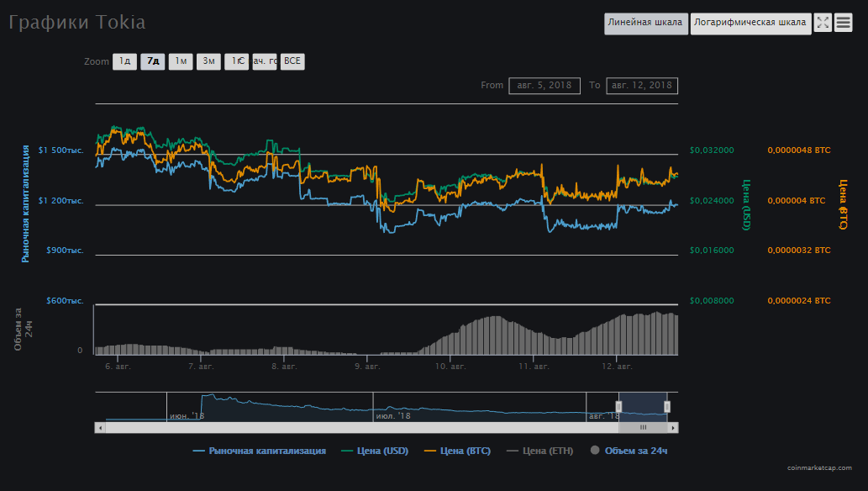The width and height of the screenshot is (868, 491).
Task: Set zoom to one year (1г)
Action: tap(236, 61)
